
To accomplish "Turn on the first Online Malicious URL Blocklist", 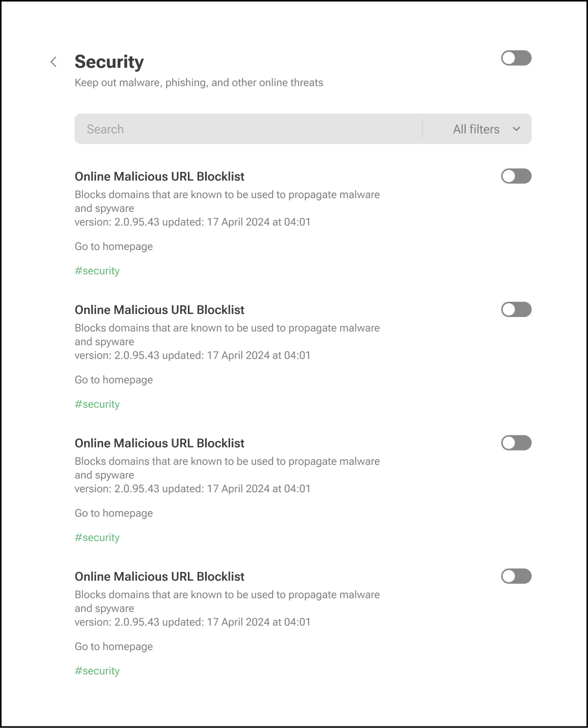I will [x=516, y=176].
